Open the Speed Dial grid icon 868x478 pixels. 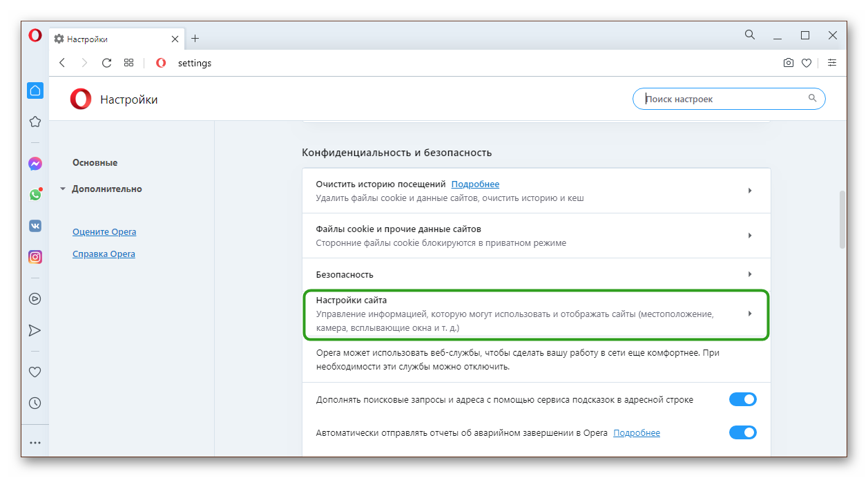[x=128, y=63]
